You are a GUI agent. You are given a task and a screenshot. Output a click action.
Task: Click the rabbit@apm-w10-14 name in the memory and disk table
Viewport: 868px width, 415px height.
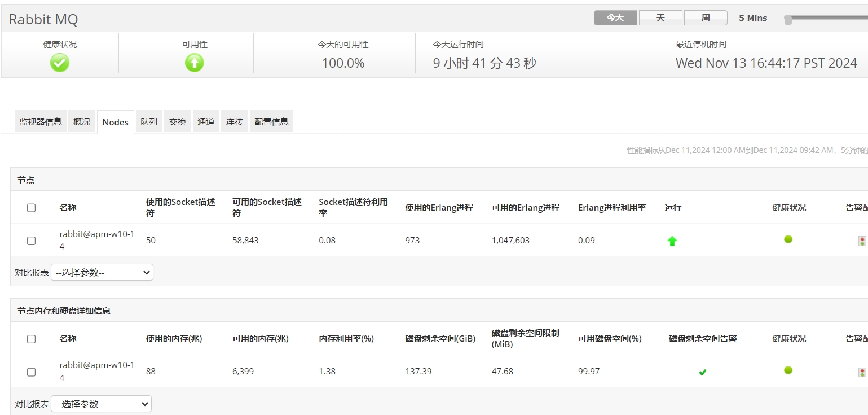(x=97, y=372)
